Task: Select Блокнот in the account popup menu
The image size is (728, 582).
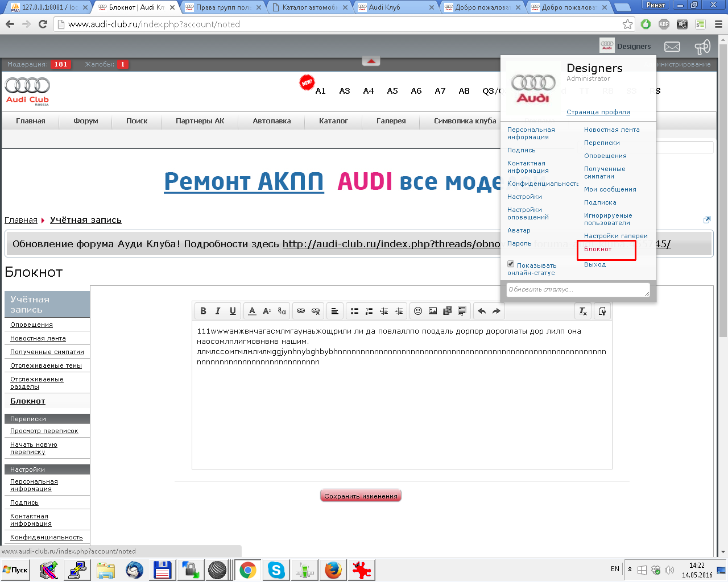Action: pos(598,249)
